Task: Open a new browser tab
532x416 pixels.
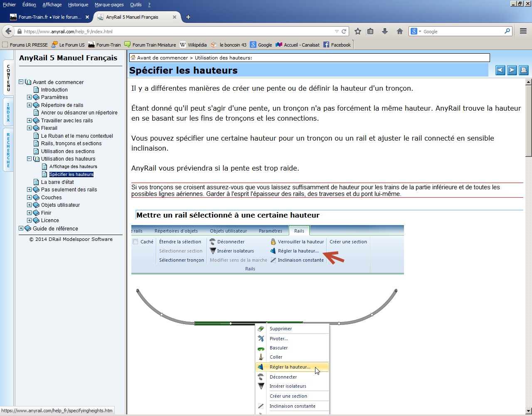Action: (x=188, y=17)
